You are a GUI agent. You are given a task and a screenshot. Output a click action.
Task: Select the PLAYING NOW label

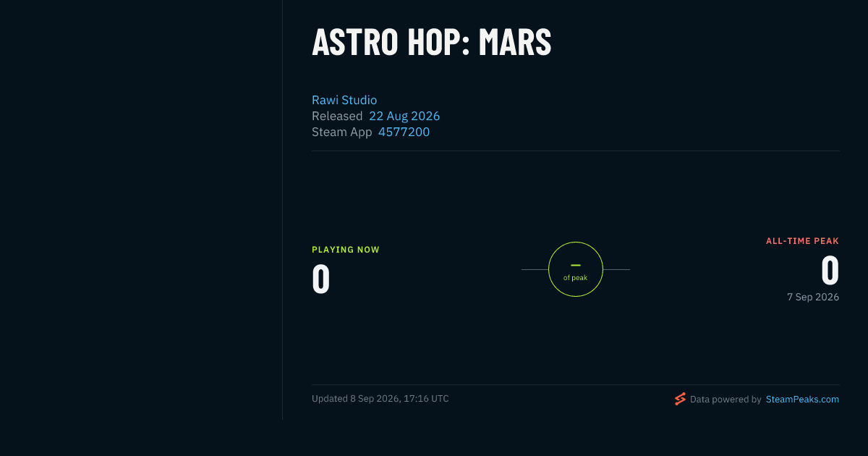point(346,250)
